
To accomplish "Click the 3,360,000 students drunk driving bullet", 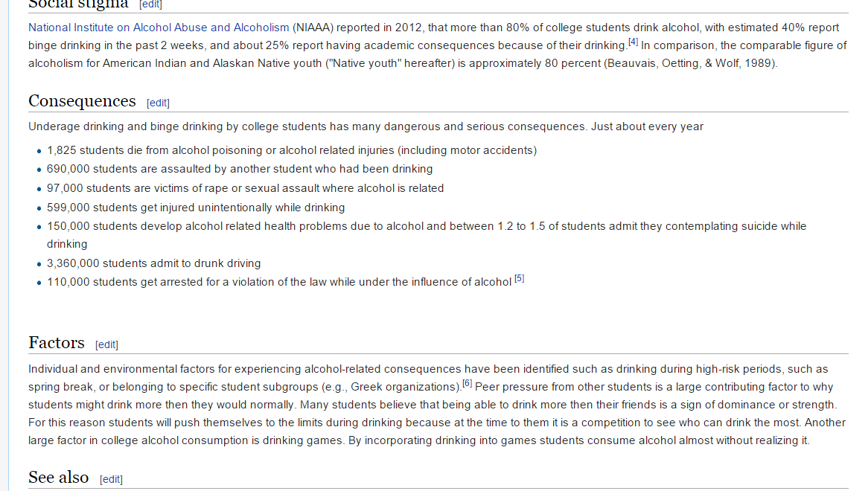I will pyautogui.click(x=154, y=263).
